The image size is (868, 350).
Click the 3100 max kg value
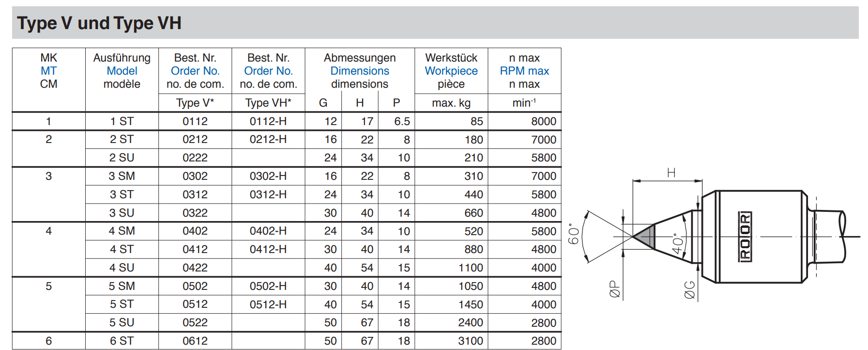(x=470, y=341)
